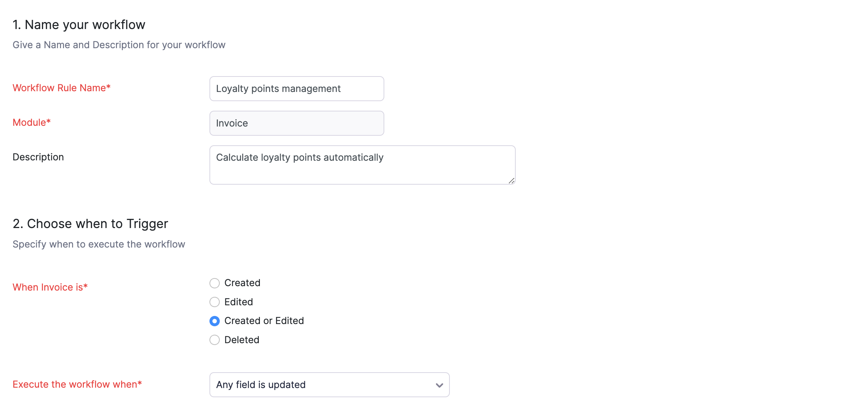Viewport: 868px width, 409px height.
Task: Click the chevron arrow on the trigger dropdown
Action: pos(439,385)
